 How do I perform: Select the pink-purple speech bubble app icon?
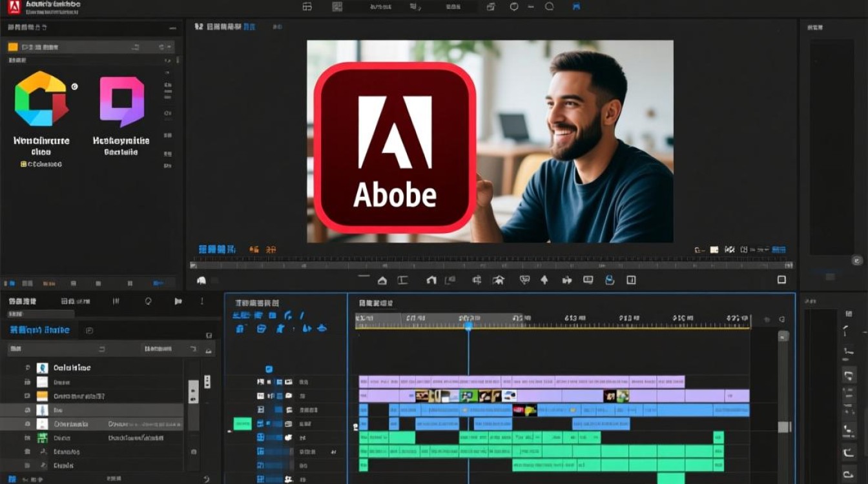point(122,101)
